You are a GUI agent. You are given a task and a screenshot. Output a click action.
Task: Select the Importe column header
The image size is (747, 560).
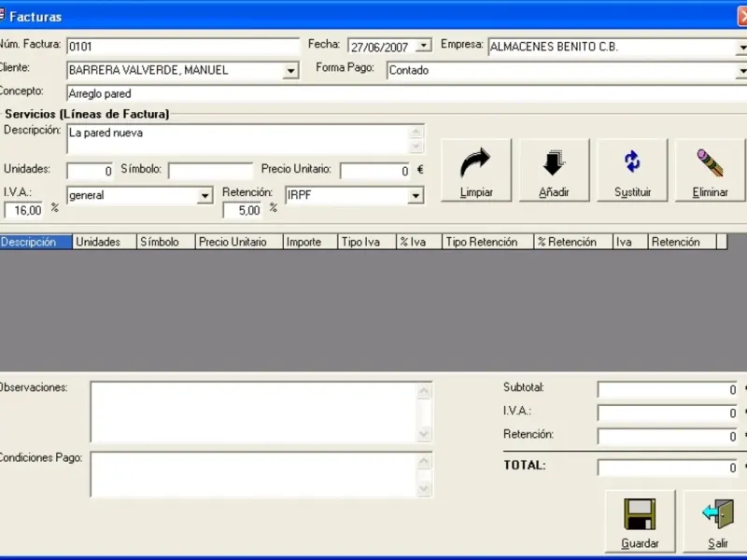pyautogui.click(x=309, y=242)
